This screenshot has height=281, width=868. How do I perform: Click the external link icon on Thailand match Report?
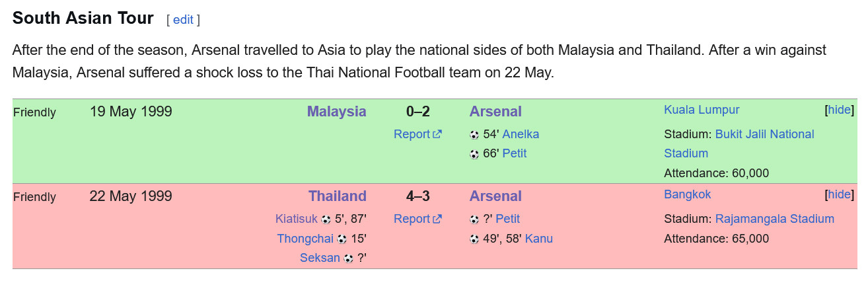(437, 219)
